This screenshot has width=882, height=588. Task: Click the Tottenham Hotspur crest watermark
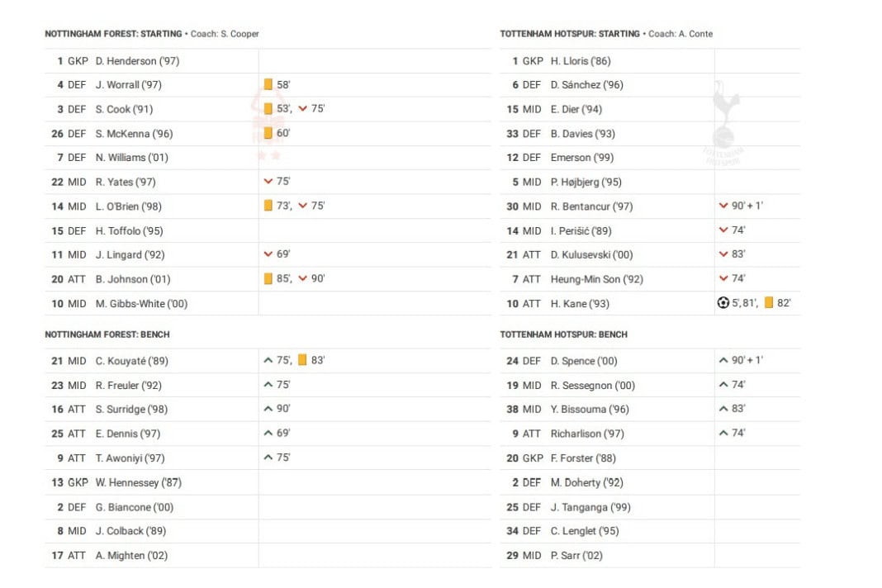click(x=723, y=124)
